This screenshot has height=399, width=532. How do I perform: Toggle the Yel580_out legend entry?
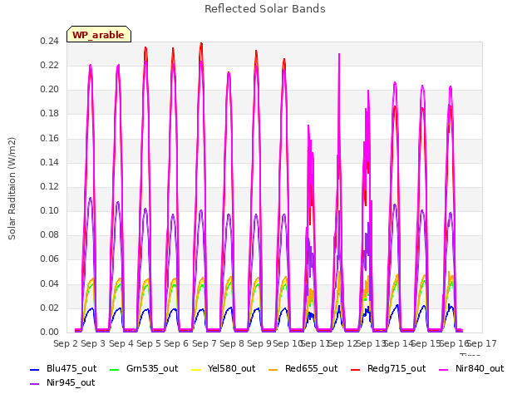coord(224,368)
